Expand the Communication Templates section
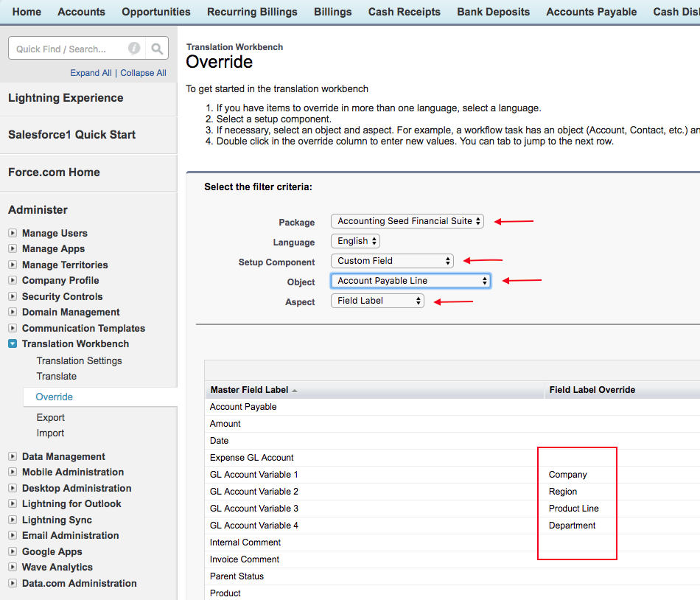Screen dimensions: 700x600 point(13,328)
